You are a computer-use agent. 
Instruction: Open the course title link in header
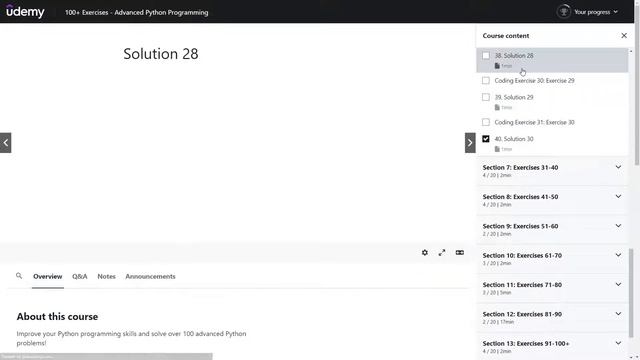(136, 12)
